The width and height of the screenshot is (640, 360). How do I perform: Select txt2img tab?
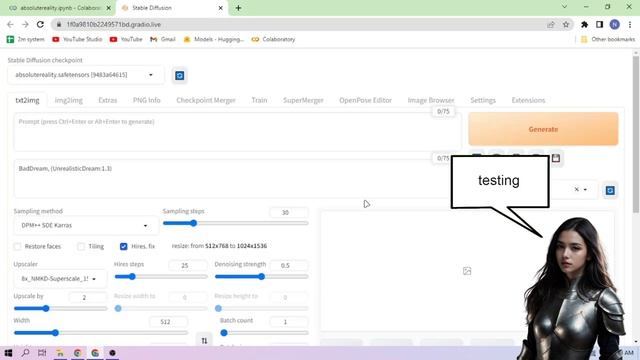coord(27,100)
